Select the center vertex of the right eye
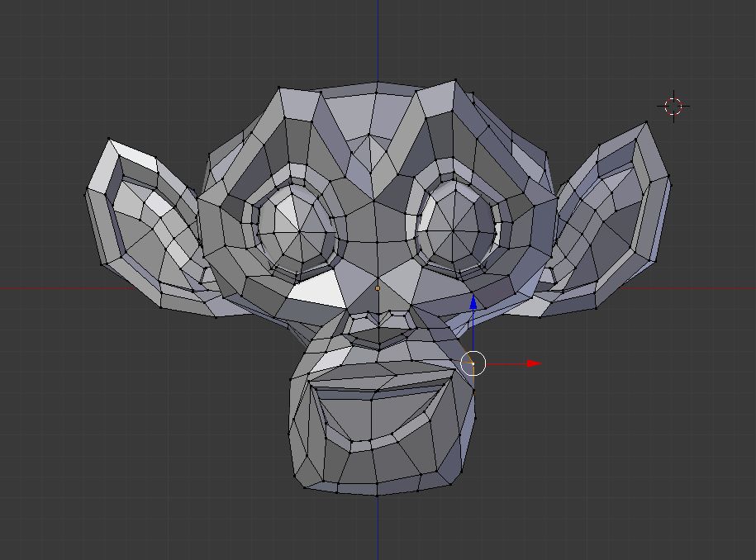Viewport: 756px width, 560px height. pyautogui.click(x=454, y=231)
